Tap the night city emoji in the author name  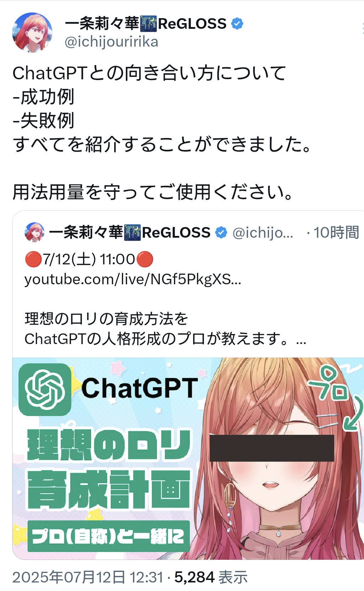(148, 24)
